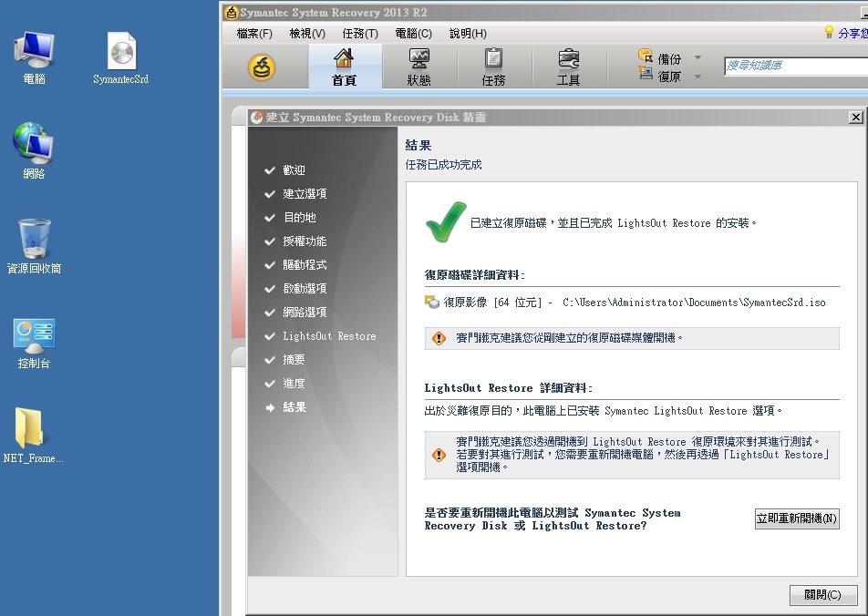Click the LightsOut Restore 詳細資料 heading
The height and width of the screenshot is (616, 868).
(x=508, y=388)
